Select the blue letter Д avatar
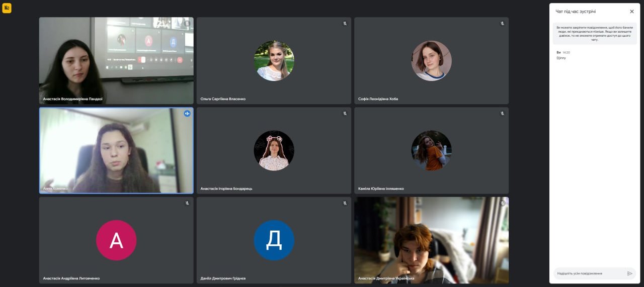Viewport: 644px width, 287px height. tap(274, 240)
